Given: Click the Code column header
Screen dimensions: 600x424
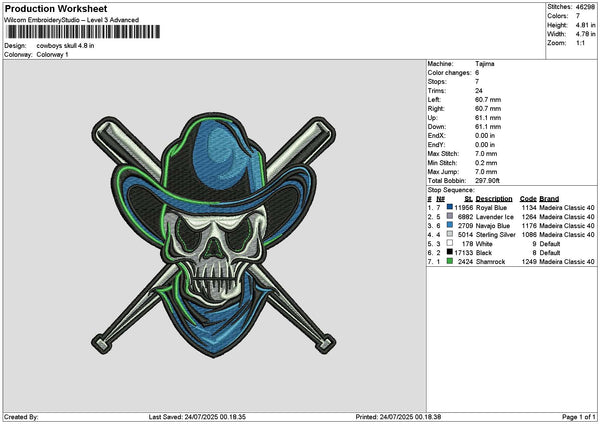Looking at the screenshot, I should tap(528, 198).
